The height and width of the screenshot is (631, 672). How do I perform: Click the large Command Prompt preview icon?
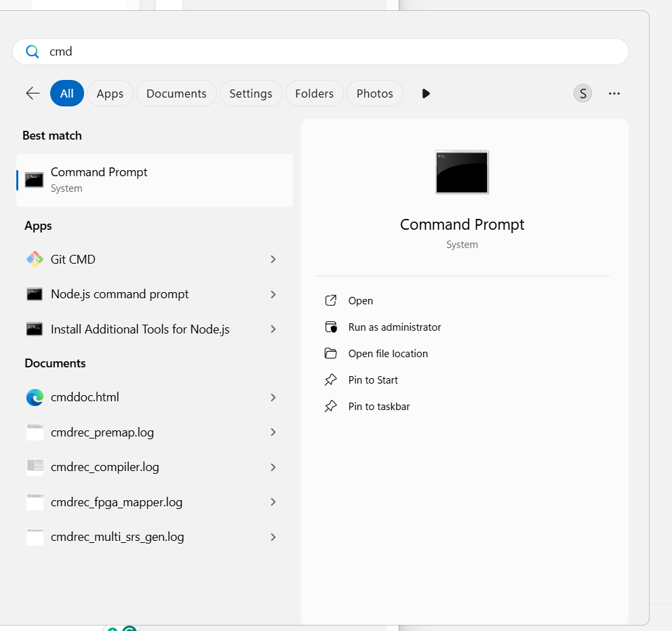(462, 172)
